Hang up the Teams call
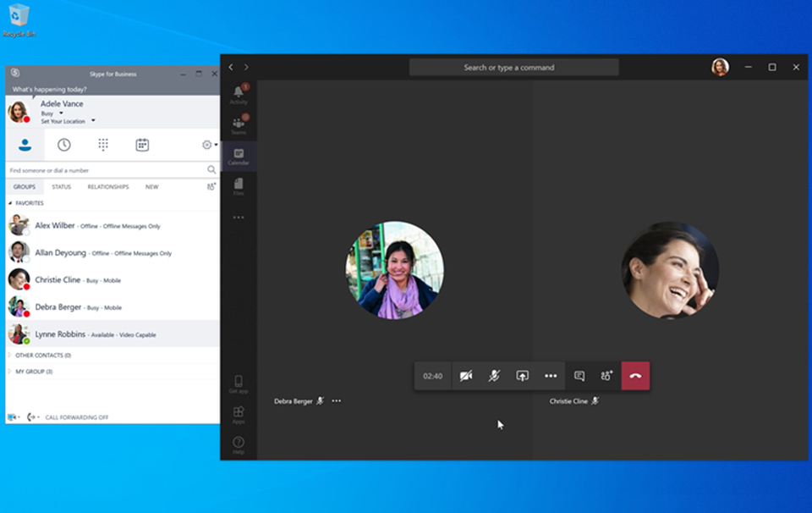812x513 pixels. [635, 376]
